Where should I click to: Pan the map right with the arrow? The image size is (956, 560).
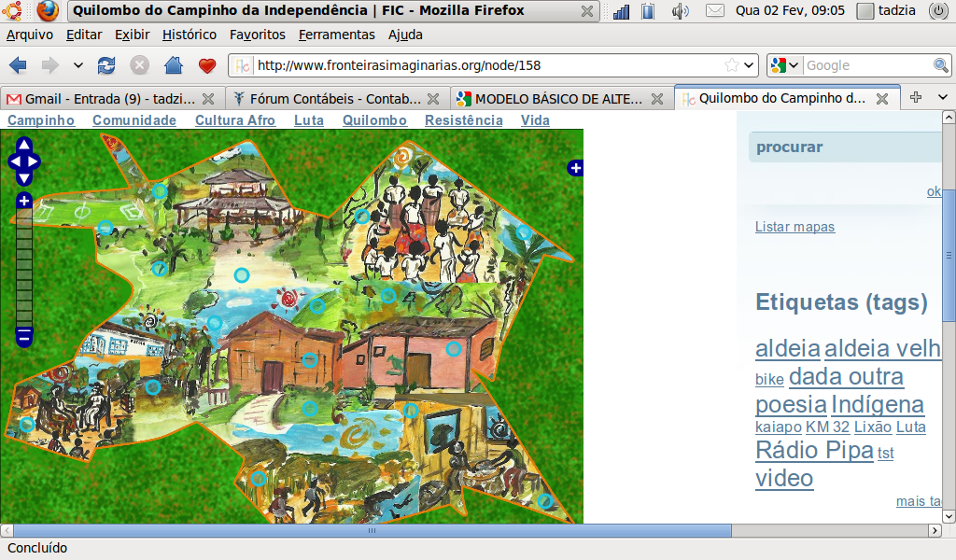[34, 161]
